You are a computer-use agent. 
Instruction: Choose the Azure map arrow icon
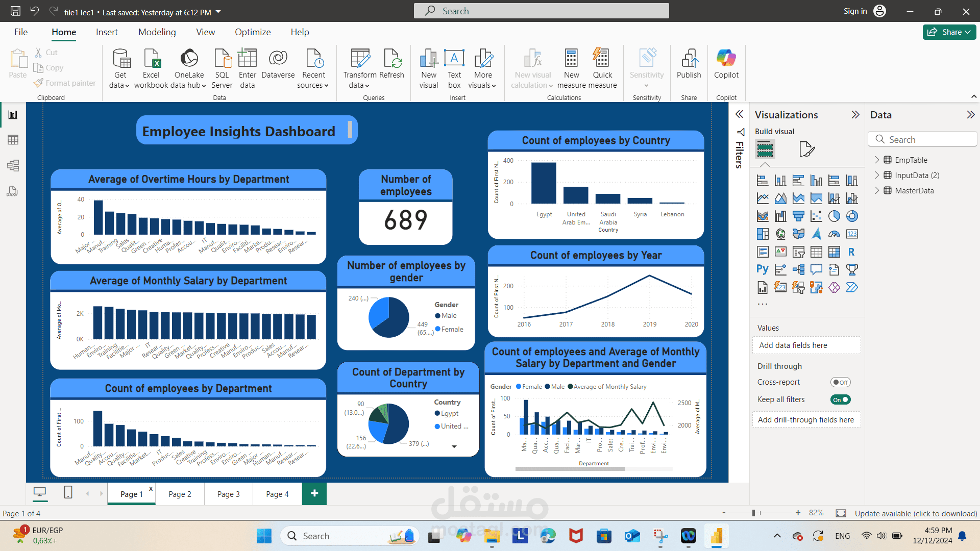816,234
